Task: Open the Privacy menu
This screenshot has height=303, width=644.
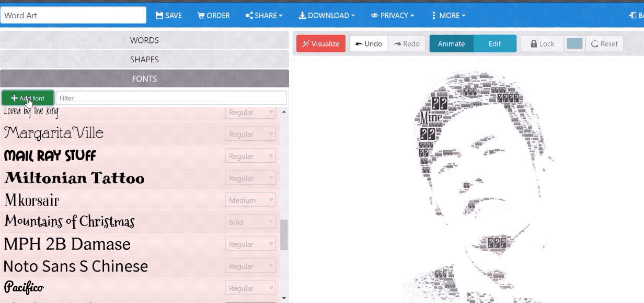Action: click(x=392, y=15)
